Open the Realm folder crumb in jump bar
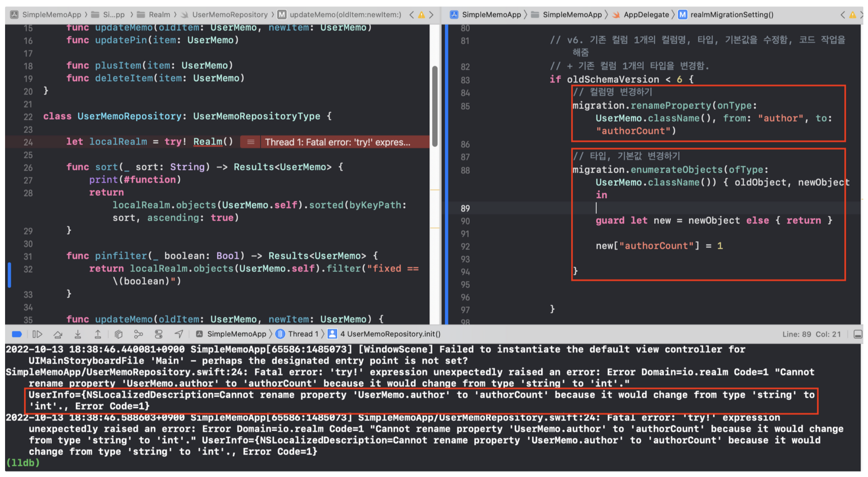This screenshot has width=868, height=477. tap(154, 15)
